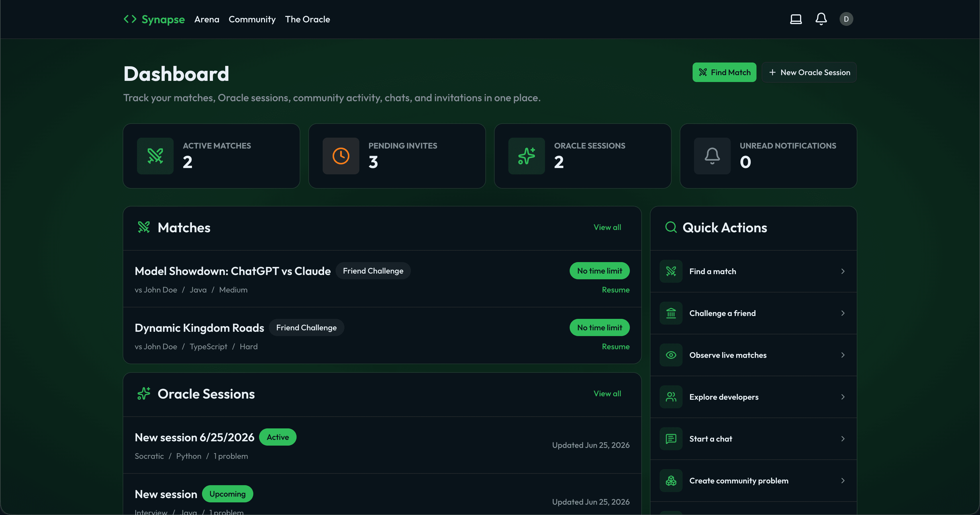Open Model Showdown: ChatGPT vs Claude match
Viewport: 980px width, 515px height.
232,271
